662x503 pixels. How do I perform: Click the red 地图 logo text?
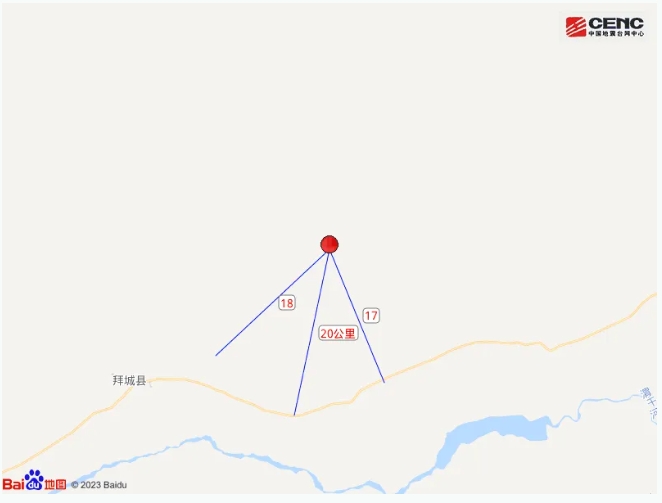click(x=55, y=484)
